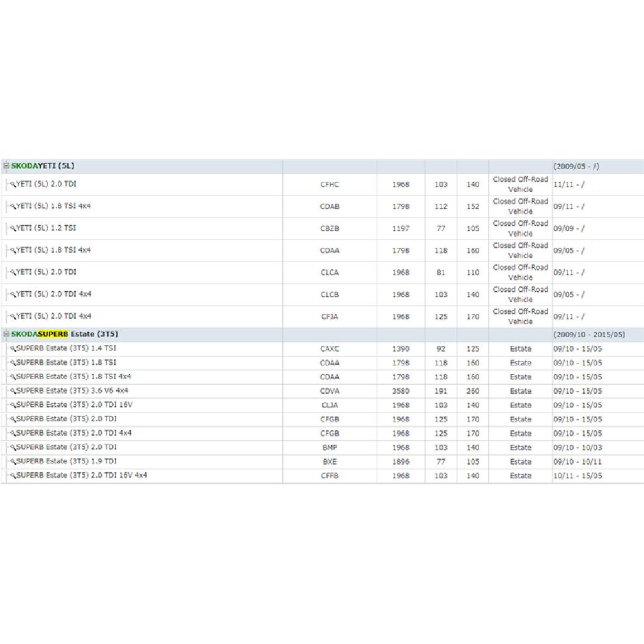Click the engine code BXE cell
The width and height of the screenshot is (644, 644).
click(x=330, y=462)
